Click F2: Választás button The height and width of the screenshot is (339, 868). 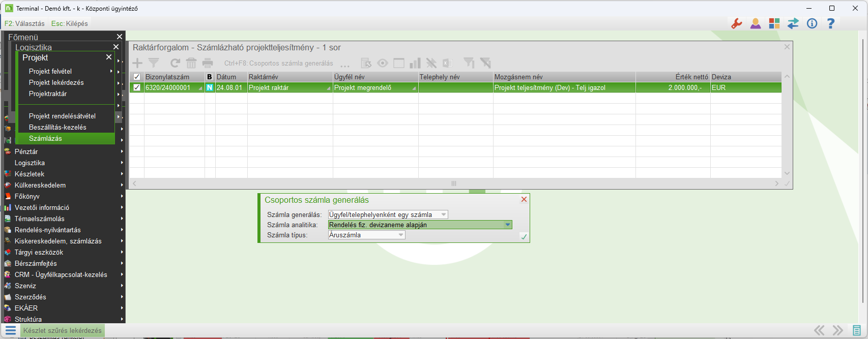(24, 23)
